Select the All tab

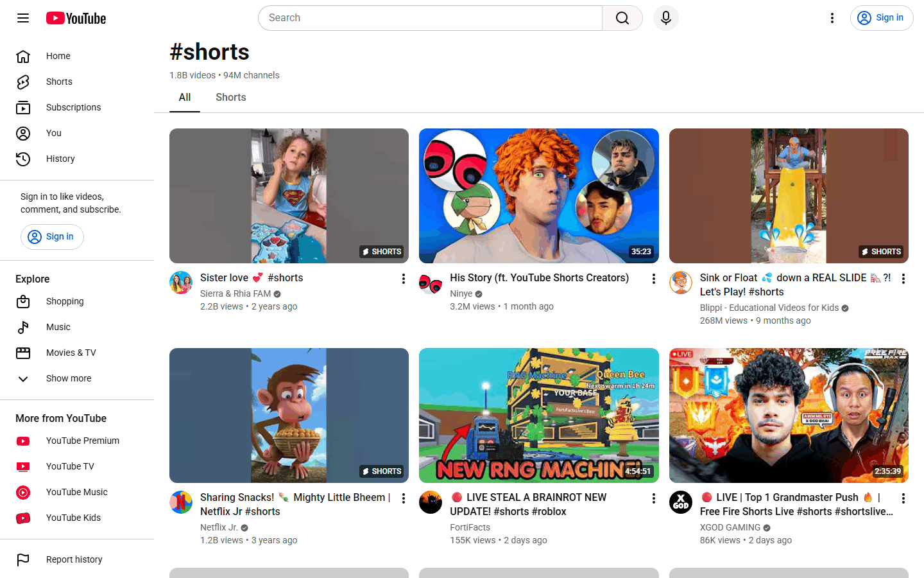[185, 98]
